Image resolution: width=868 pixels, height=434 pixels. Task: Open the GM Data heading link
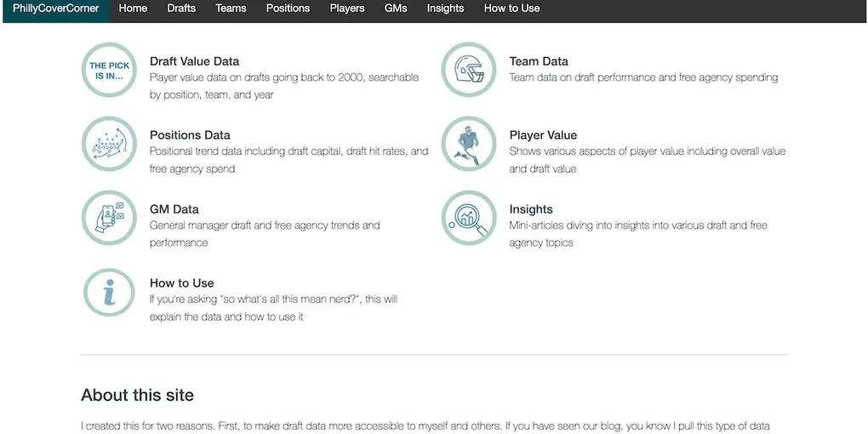point(174,209)
